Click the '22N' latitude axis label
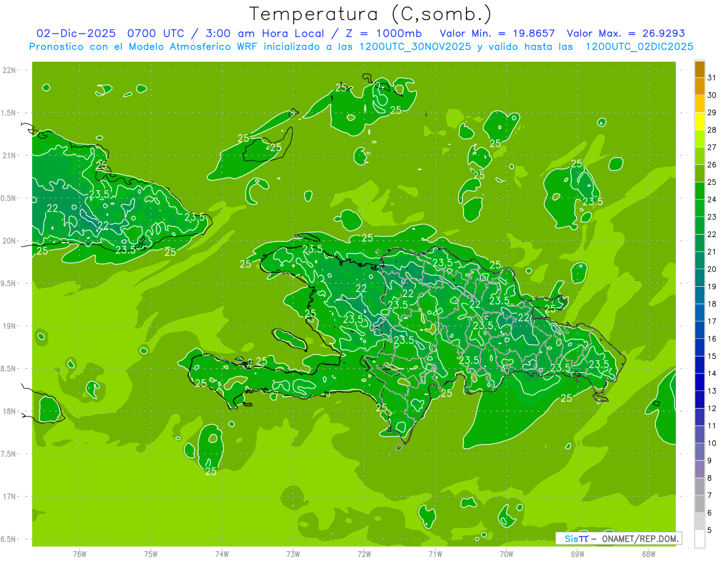Image resolution: width=728 pixels, height=562 pixels. click(x=10, y=70)
